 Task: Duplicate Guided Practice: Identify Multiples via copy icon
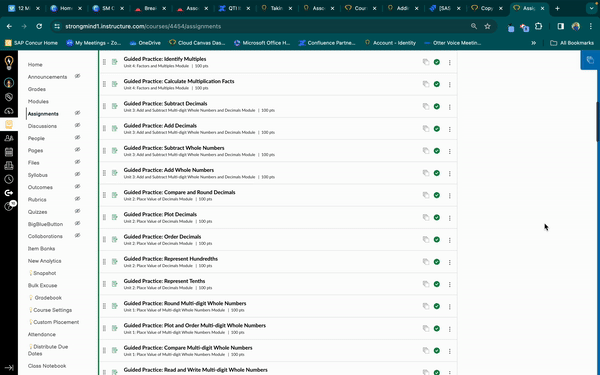(426, 62)
